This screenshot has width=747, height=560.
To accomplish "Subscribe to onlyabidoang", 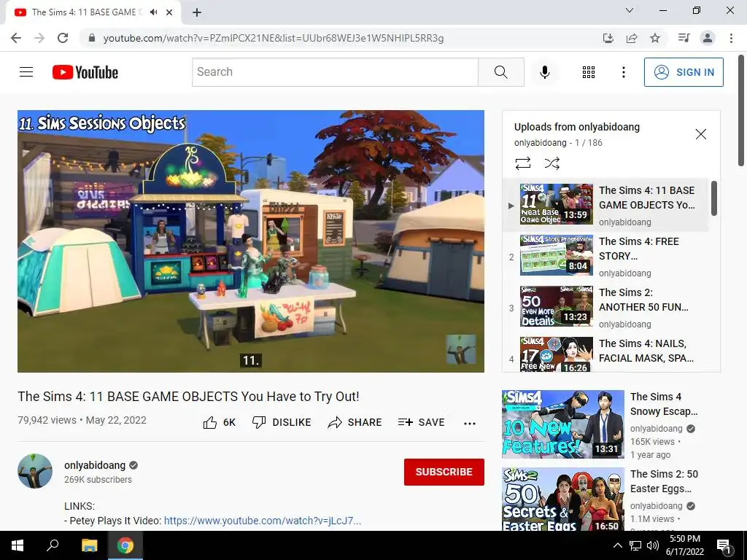I will click(444, 472).
